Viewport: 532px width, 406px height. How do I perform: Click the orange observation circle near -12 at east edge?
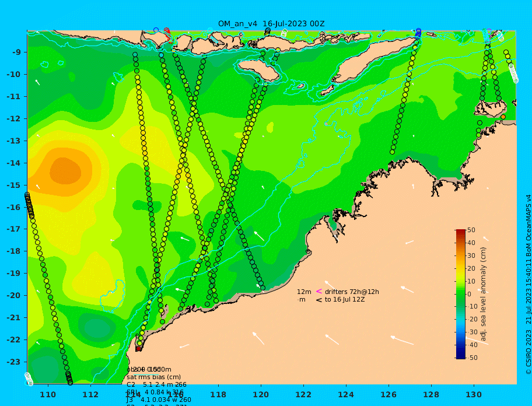point(503,117)
